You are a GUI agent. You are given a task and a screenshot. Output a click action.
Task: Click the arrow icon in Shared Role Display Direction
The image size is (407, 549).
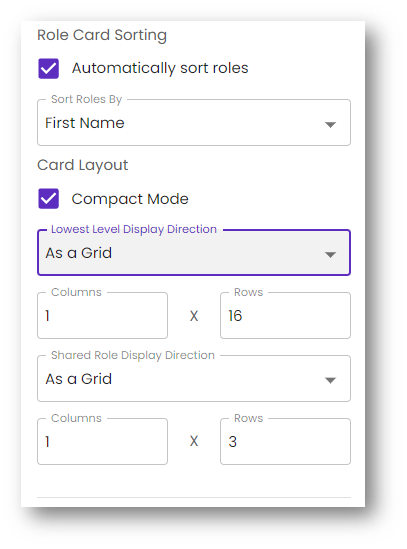(330, 380)
